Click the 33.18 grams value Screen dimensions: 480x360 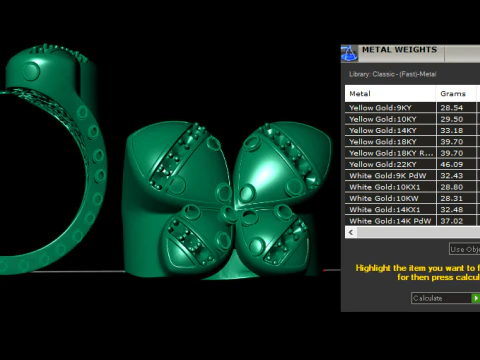(452, 130)
